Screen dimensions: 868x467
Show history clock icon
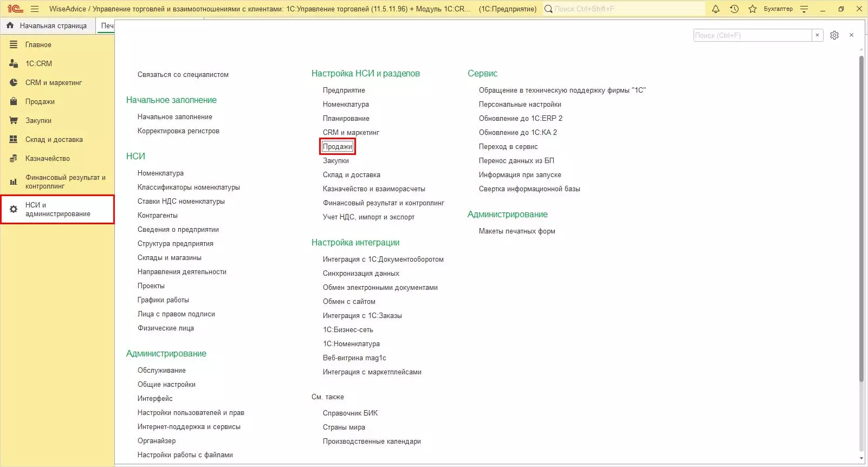[x=734, y=9]
